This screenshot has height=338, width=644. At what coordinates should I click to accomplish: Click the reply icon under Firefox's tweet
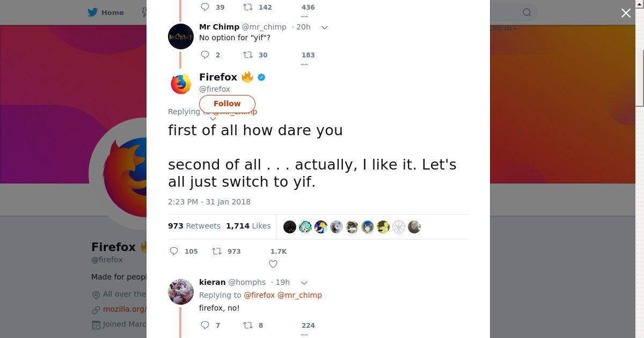click(174, 251)
